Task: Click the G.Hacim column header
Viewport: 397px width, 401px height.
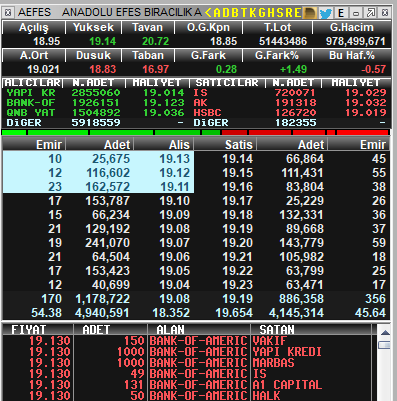Action: (352, 28)
